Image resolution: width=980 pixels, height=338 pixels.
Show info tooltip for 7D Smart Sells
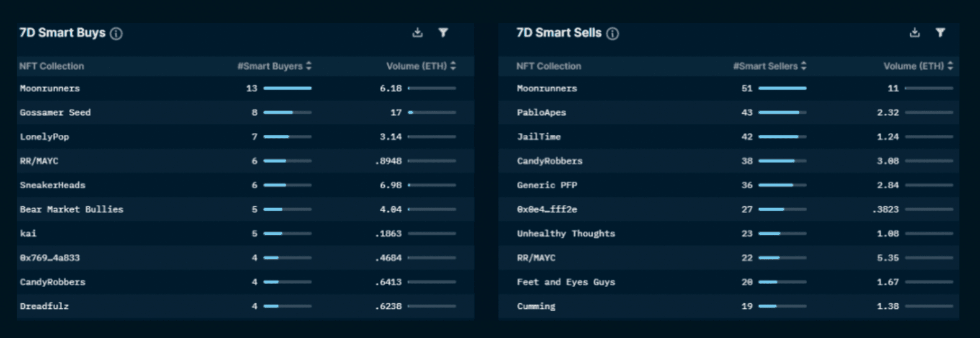[613, 34]
